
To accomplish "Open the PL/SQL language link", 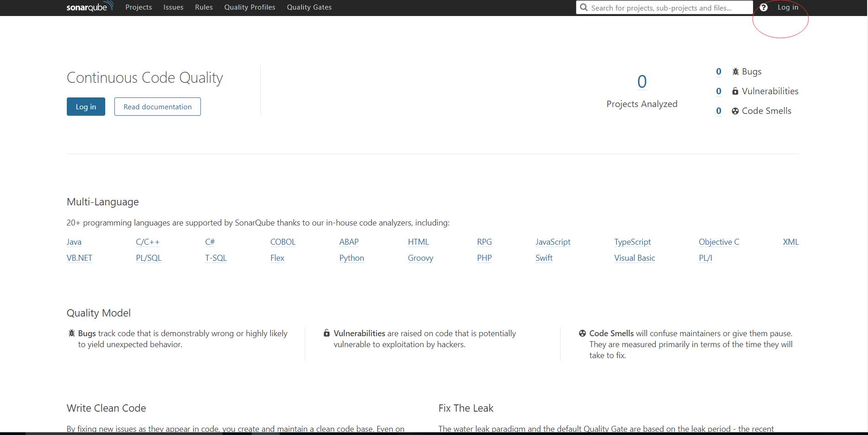I will (149, 258).
